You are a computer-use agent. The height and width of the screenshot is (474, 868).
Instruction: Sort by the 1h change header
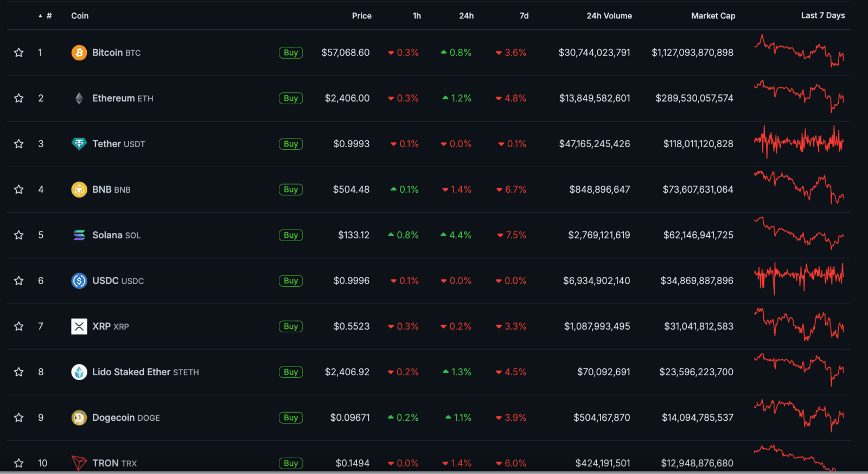click(x=417, y=16)
